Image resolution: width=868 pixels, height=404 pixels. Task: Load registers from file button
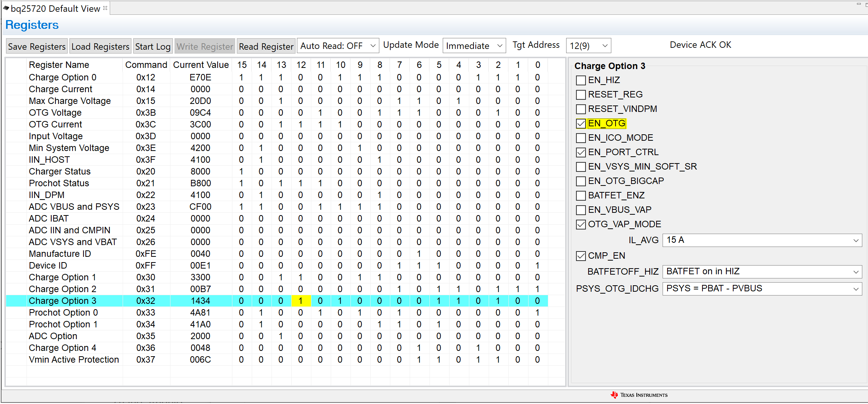coord(100,46)
